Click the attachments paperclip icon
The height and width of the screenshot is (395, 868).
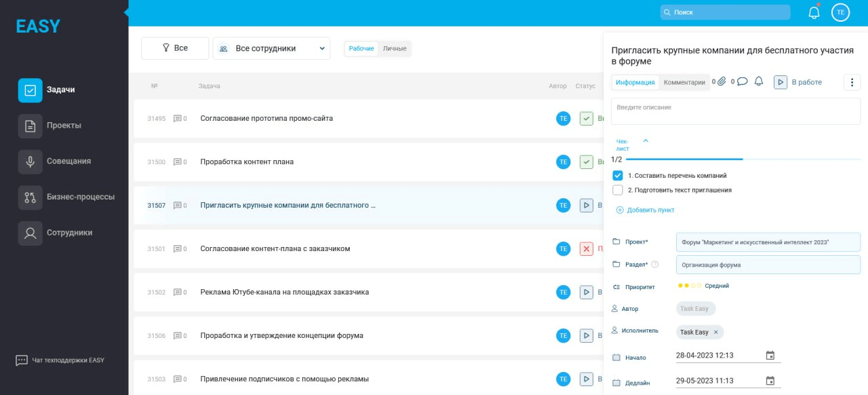coord(722,81)
